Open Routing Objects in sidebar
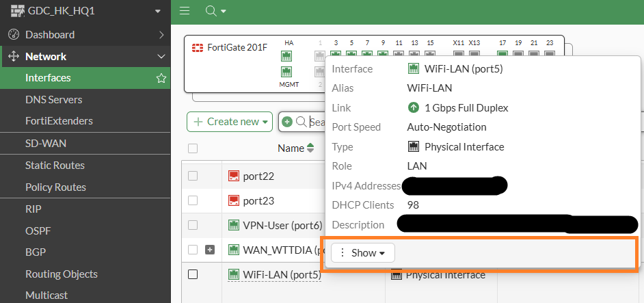This screenshot has width=644, height=303. [x=62, y=274]
